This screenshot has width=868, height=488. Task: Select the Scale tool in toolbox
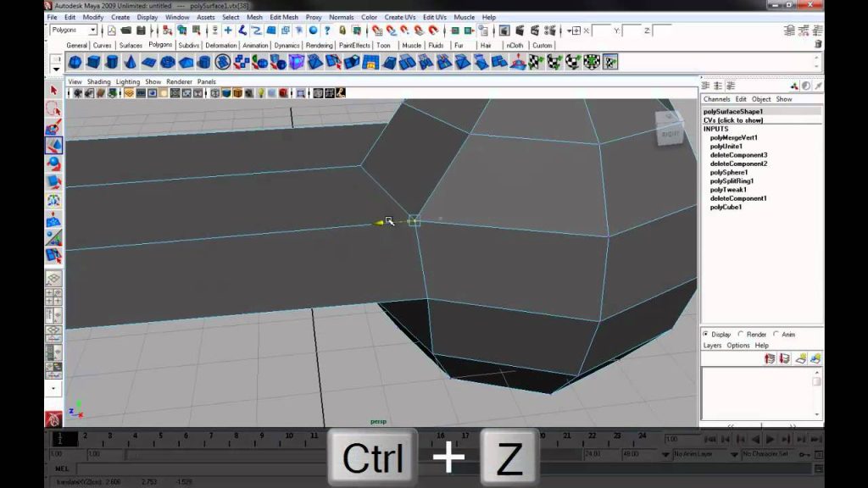(x=53, y=182)
